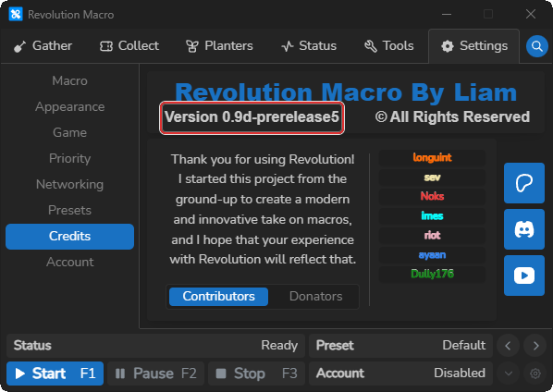Pause the macro with Pause F2

[x=156, y=374]
